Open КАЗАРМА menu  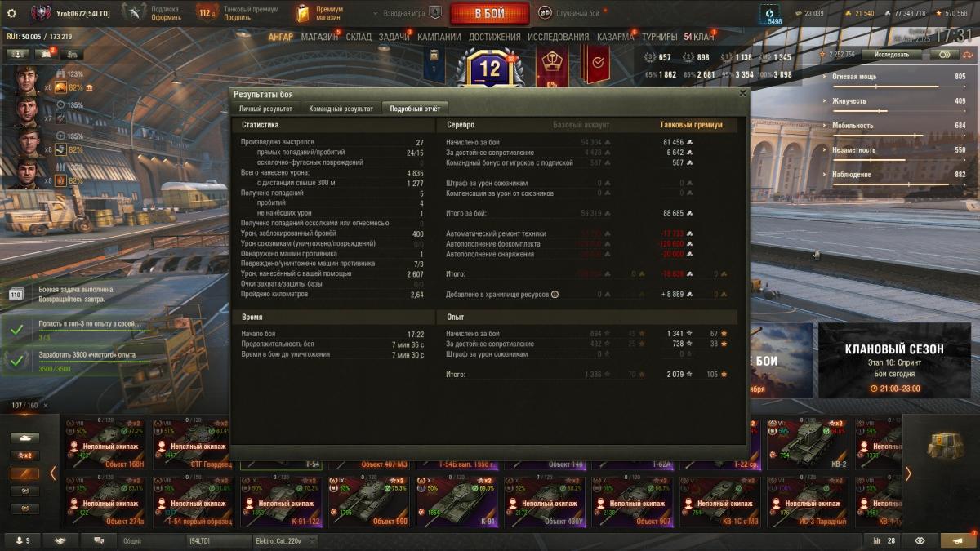(615, 37)
